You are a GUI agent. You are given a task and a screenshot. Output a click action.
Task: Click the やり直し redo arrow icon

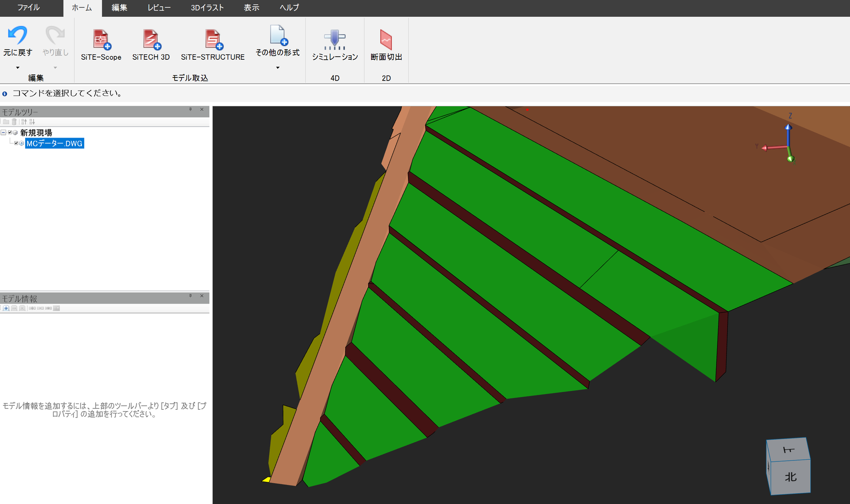[55, 35]
